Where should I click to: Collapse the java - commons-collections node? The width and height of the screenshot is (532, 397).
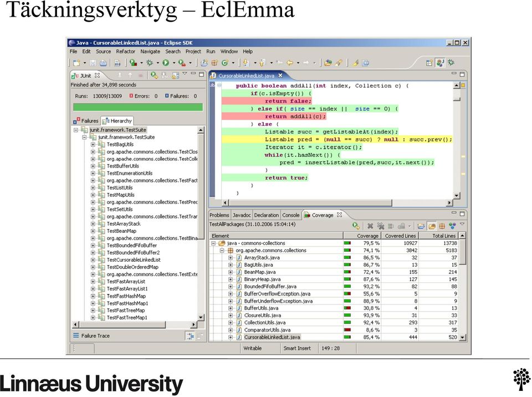(213, 243)
